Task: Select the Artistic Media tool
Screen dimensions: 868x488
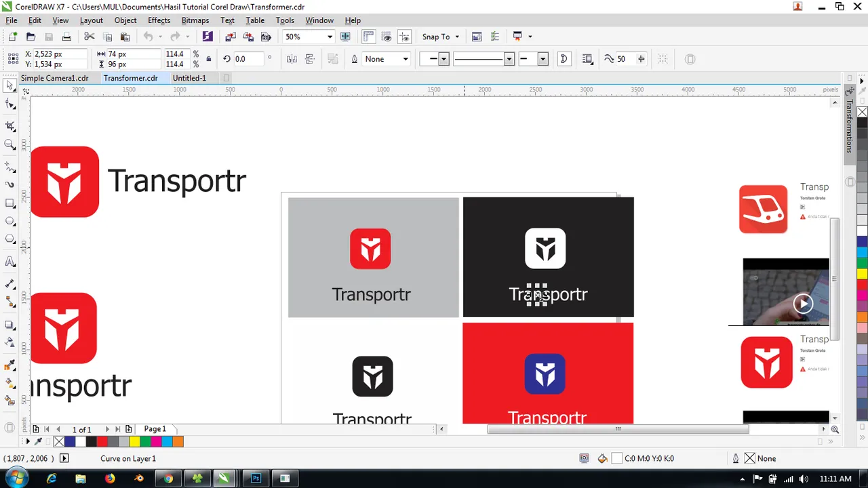Action: point(9,184)
